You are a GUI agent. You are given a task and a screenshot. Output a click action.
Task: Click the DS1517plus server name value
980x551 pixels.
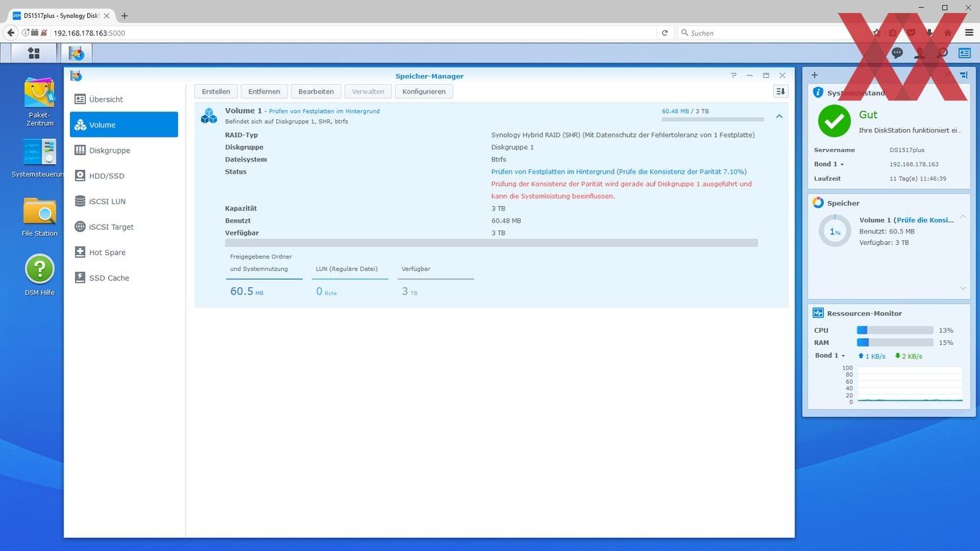909,150
